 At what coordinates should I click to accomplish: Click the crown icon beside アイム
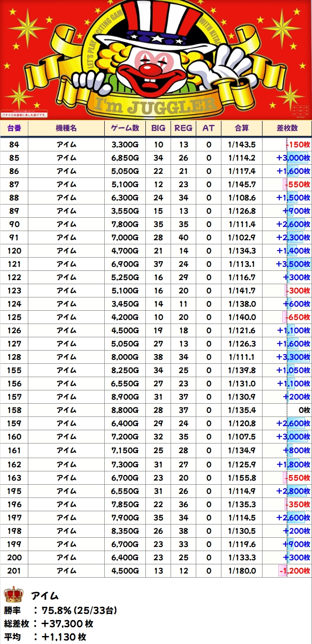[x=13, y=594]
